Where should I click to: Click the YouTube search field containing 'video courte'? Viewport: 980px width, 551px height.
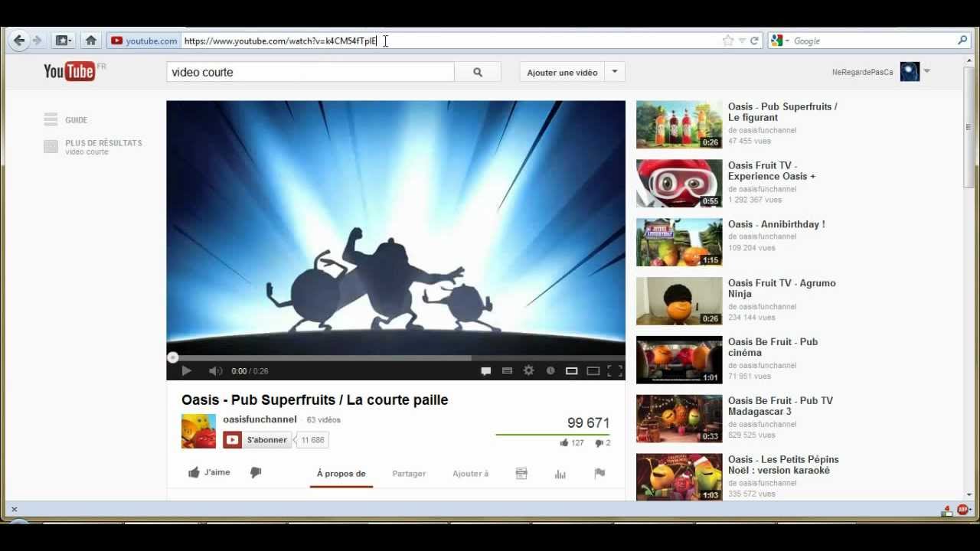coord(310,72)
